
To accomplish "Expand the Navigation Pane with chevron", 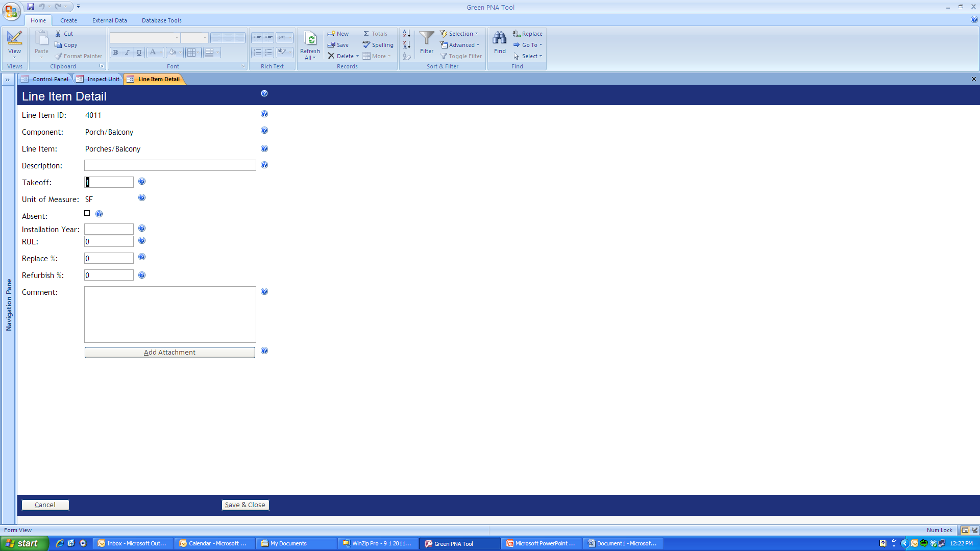I will pos(8,80).
